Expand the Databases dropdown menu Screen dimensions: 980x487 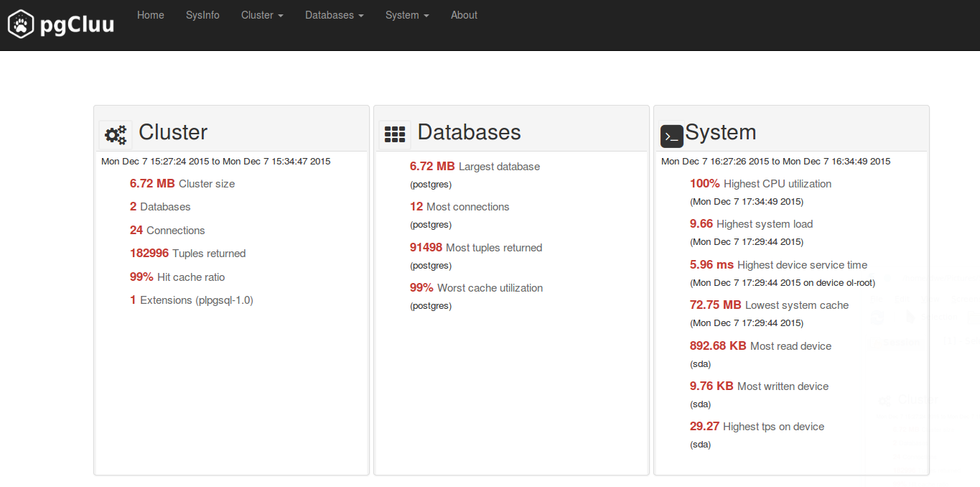334,15
